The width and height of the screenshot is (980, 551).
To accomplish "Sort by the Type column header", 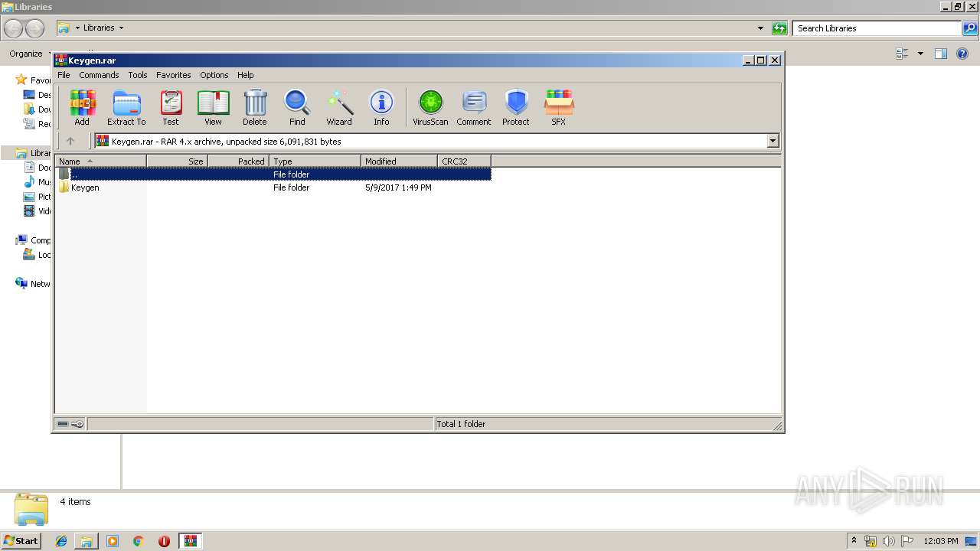I will (315, 161).
